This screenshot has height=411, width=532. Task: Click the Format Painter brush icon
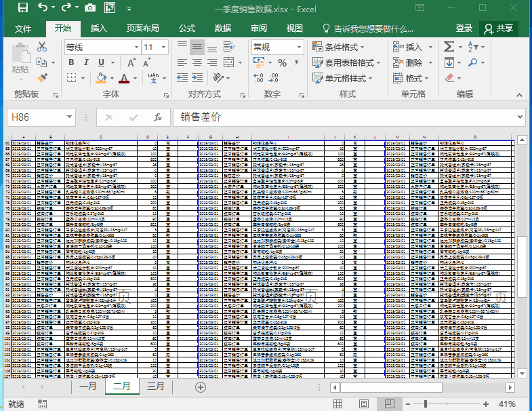point(42,79)
